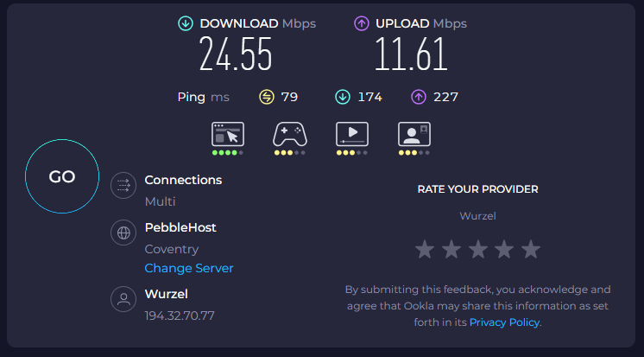Click the web browsing performance icon

(x=228, y=134)
